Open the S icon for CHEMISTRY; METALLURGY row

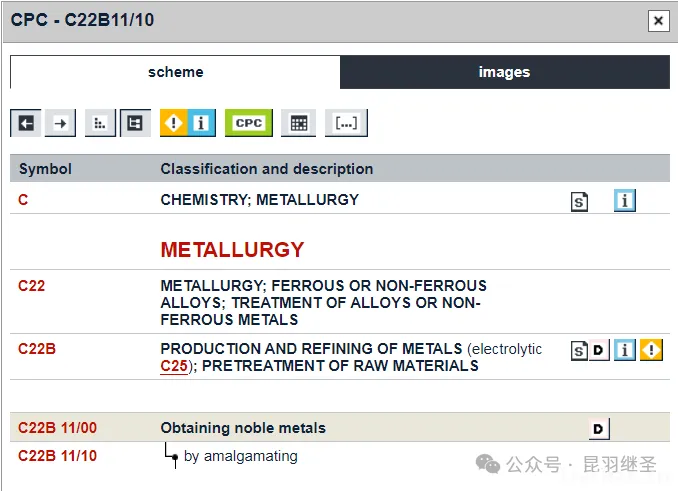tap(579, 201)
